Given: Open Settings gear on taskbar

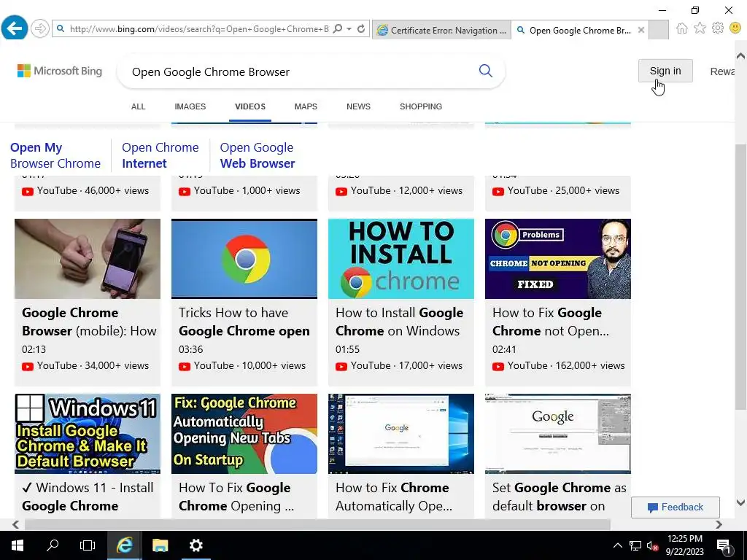Looking at the screenshot, I should [x=196, y=545].
